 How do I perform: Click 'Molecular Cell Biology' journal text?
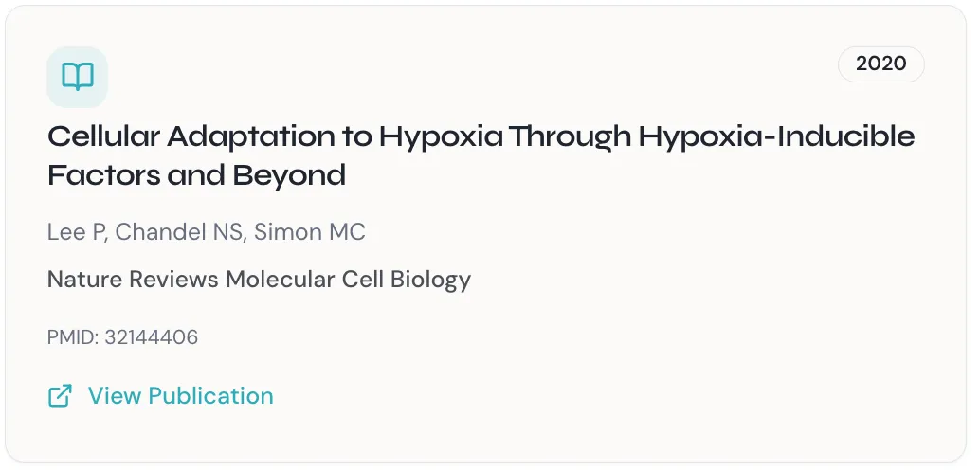348,280
